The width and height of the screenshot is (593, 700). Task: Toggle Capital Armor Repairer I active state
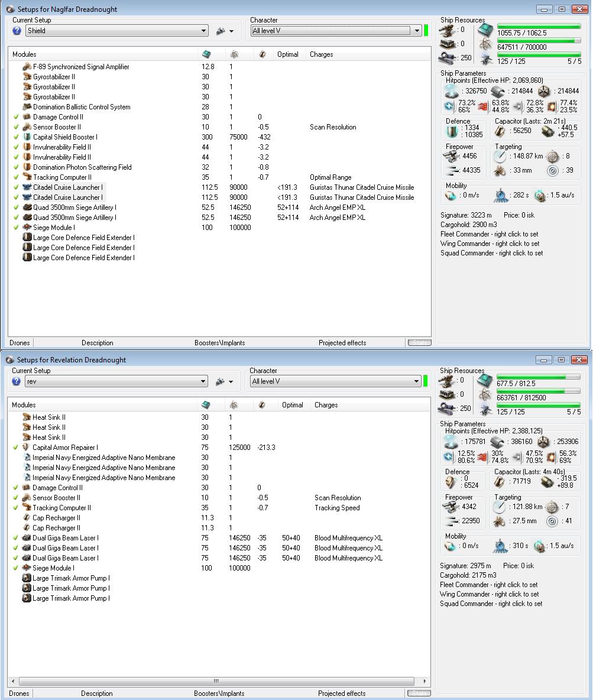[x=15, y=447]
